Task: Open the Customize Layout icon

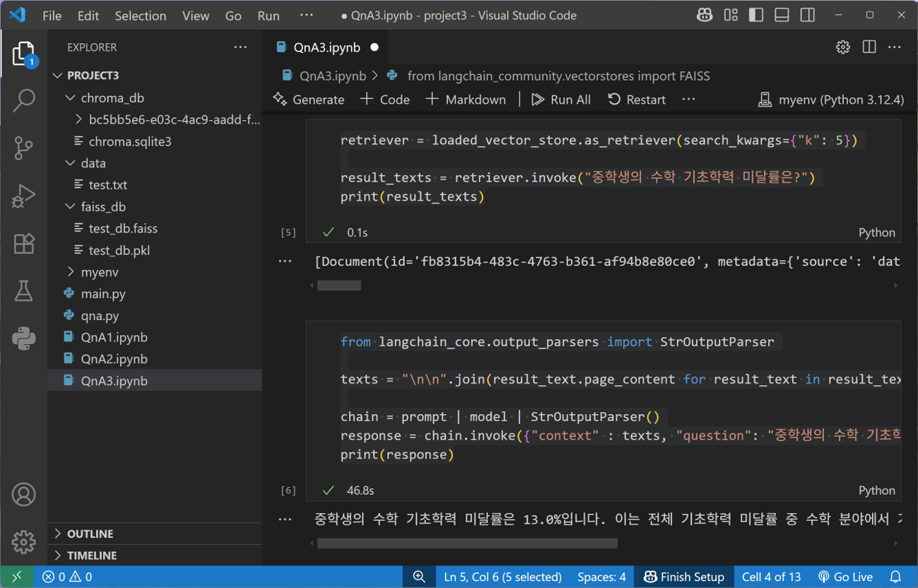Action: [731, 15]
